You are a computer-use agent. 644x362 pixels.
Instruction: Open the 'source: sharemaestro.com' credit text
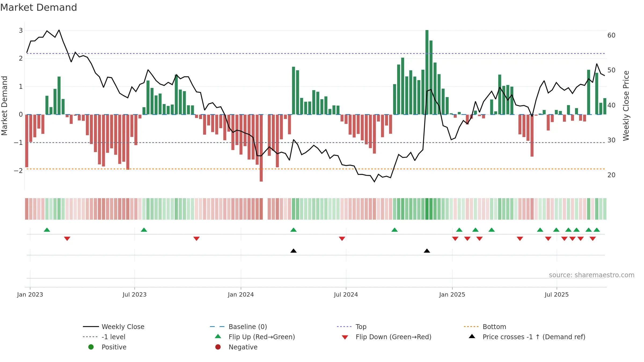point(592,275)
